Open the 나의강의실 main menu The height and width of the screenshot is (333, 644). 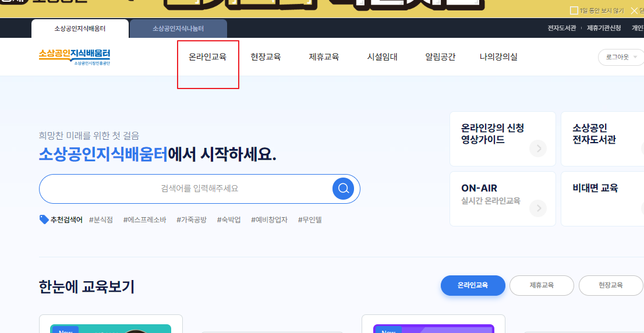(x=498, y=57)
